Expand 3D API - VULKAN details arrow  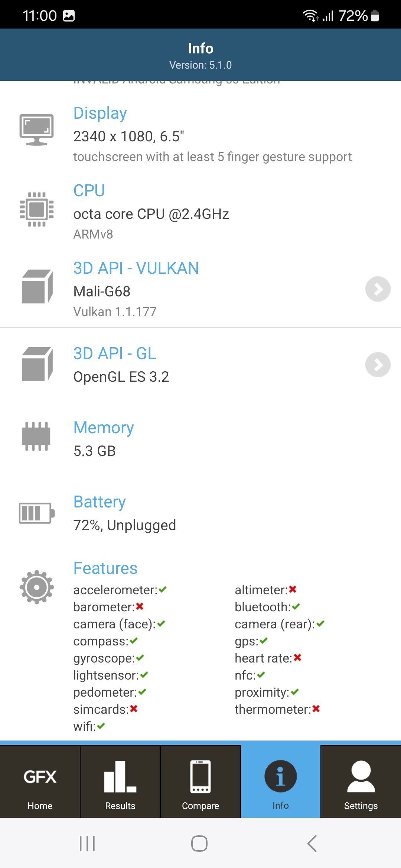click(378, 289)
